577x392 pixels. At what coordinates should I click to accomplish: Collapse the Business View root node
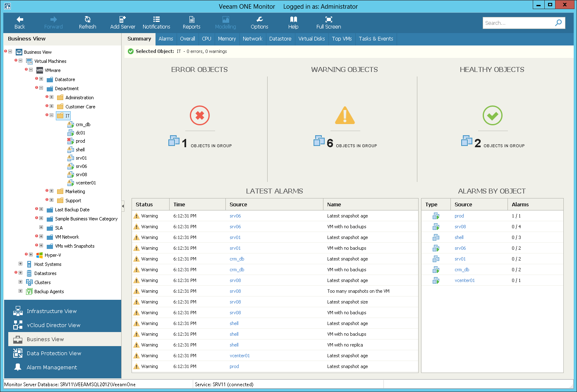(x=10, y=52)
